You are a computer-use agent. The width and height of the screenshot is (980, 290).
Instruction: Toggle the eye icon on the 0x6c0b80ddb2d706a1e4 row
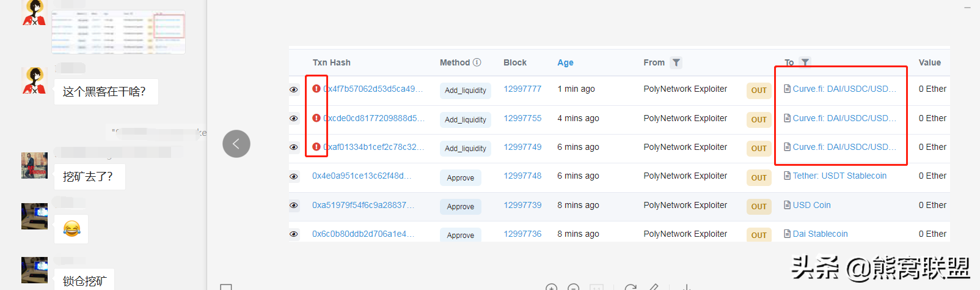[294, 234]
